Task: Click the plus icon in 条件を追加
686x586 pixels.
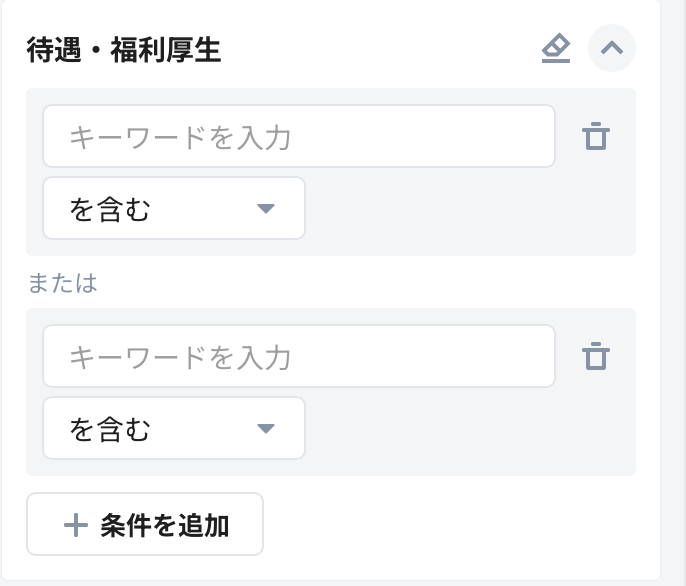Action: tap(76, 525)
